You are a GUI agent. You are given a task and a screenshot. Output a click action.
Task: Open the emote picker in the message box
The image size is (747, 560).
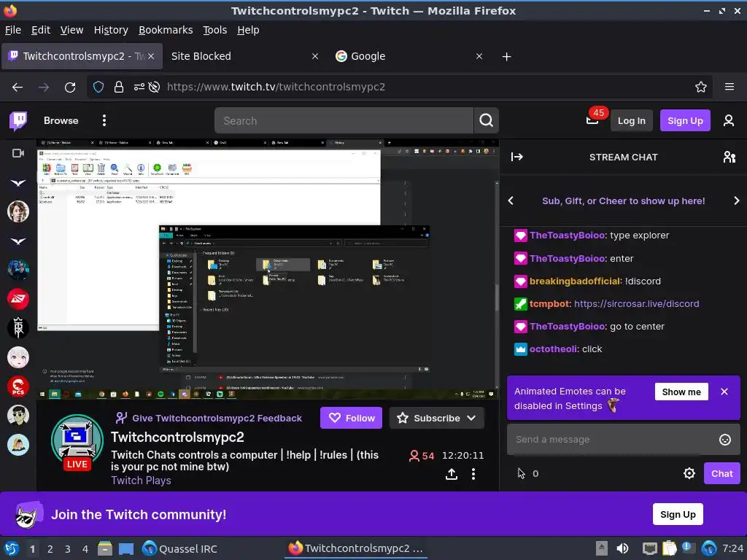coord(724,440)
